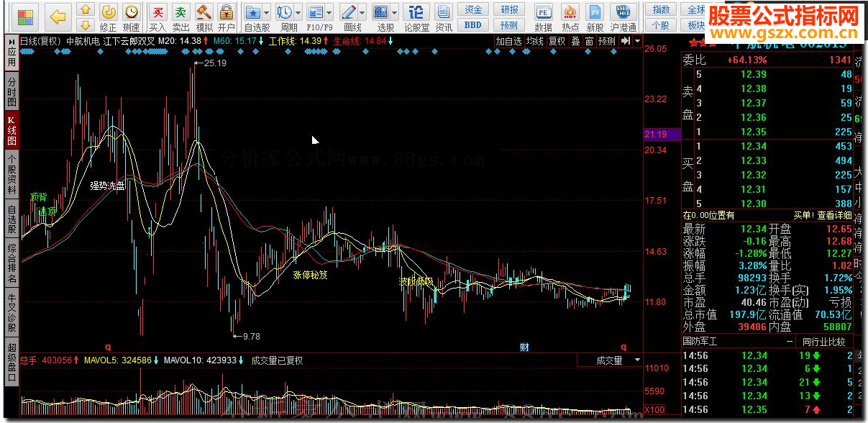Viewport: 868px width, 423px height.
Task: Expand the 自选股 dropdown arrow
Action: pos(267,13)
